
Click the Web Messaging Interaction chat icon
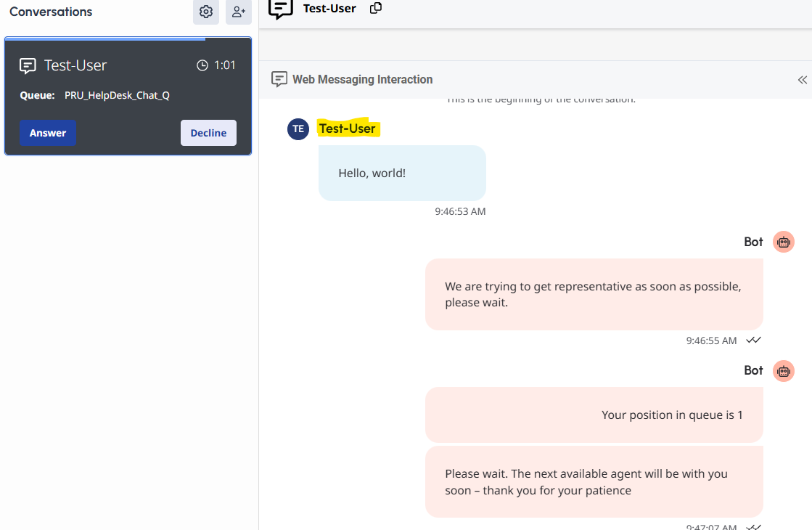(279, 79)
